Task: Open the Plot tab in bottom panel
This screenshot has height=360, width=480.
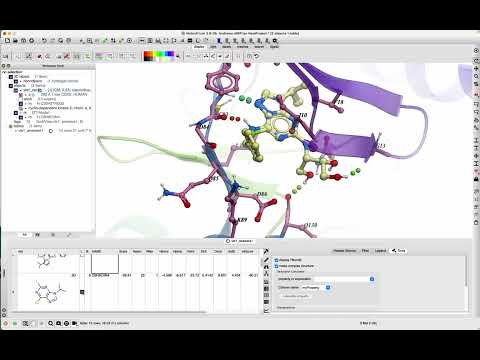Action: (x=365, y=251)
